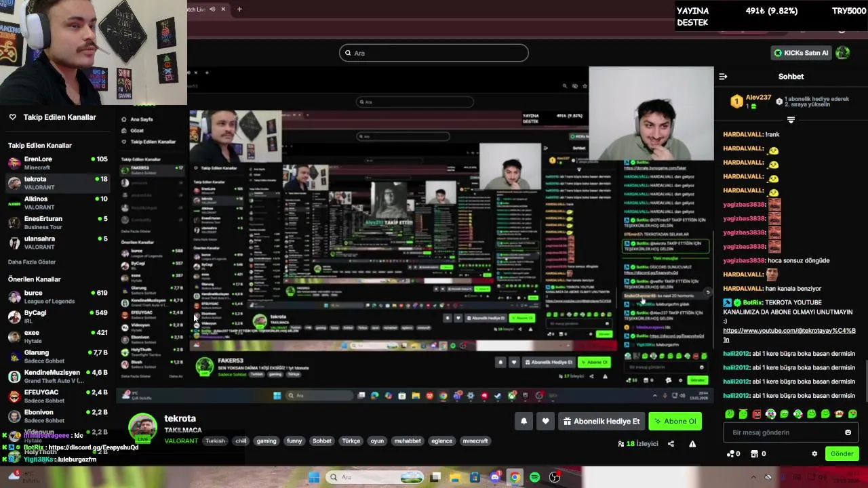
Task: Select the Turkish tag
Action: click(x=215, y=441)
